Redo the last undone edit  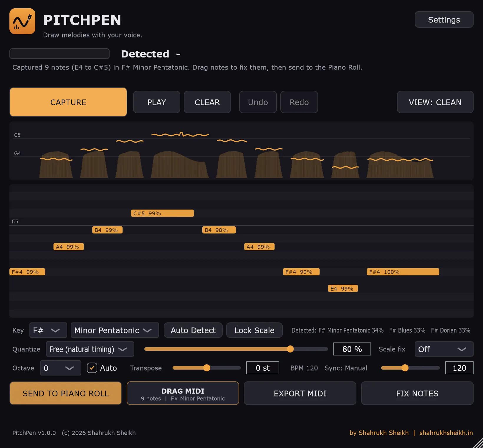click(299, 102)
